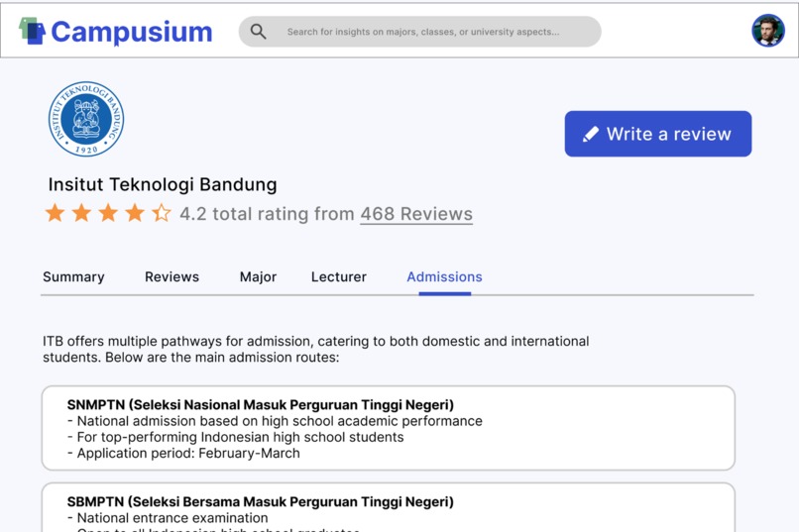Click the third rating star
The image size is (799, 532).
pyautogui.click(x=108, y=213)
